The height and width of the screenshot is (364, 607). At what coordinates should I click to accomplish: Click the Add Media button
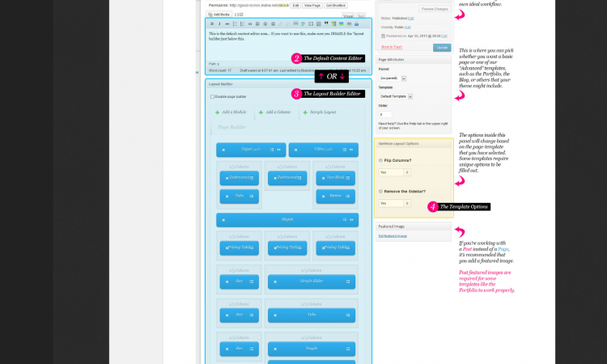point(219,15)
